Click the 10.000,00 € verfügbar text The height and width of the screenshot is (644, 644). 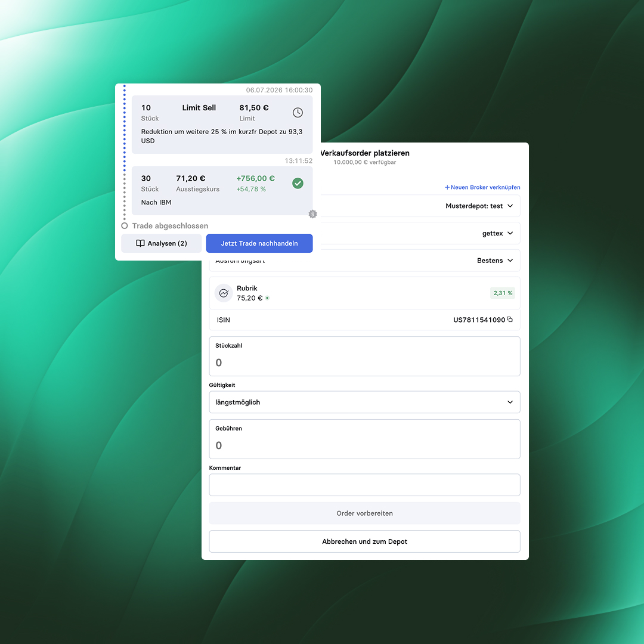[x=365, y=162]
